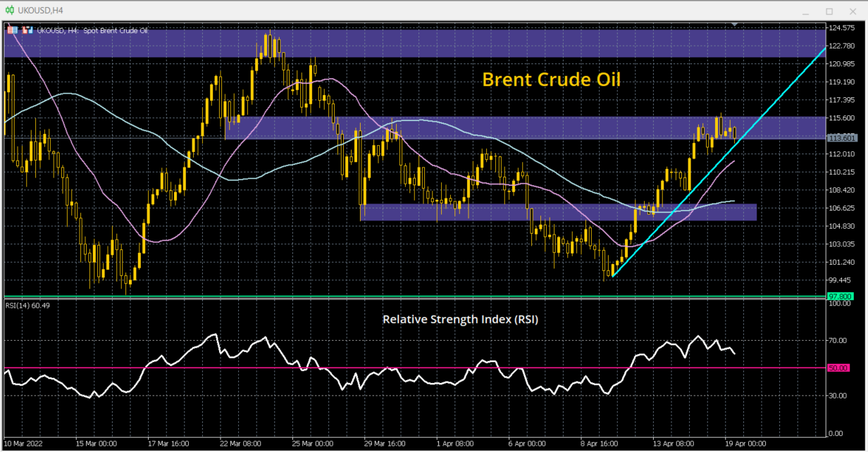The width and height of the screenshot is (868, 452).
Task: Select the green horizontal support line
Action: tap(414, 296)
